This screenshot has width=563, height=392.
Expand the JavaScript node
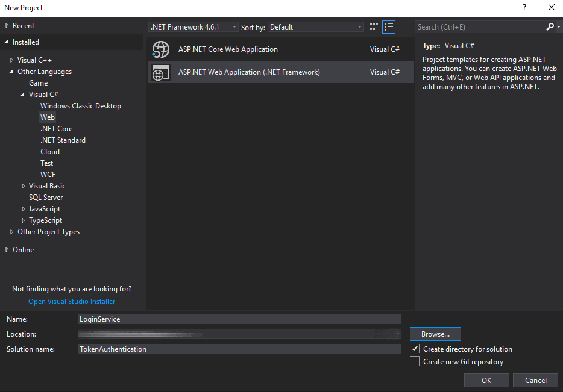point(24,209)
